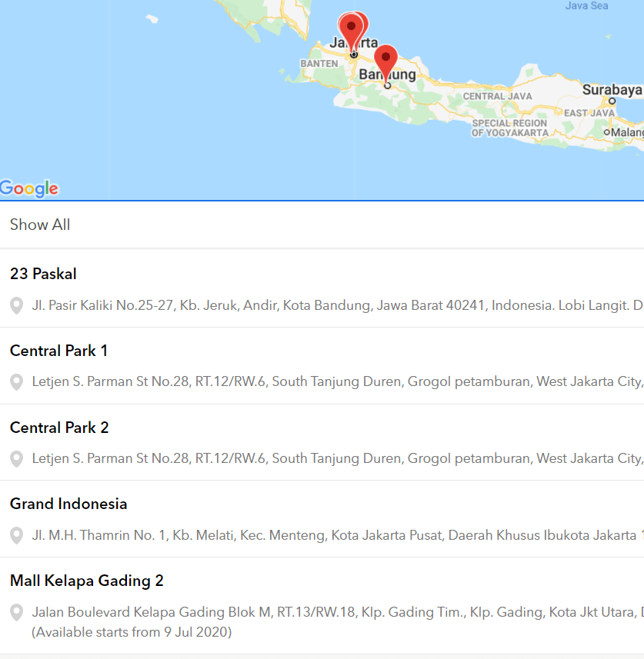This screenshot has height=659, width=644.
Task: Open the Central Park 2 location
Action: (59, 428)
